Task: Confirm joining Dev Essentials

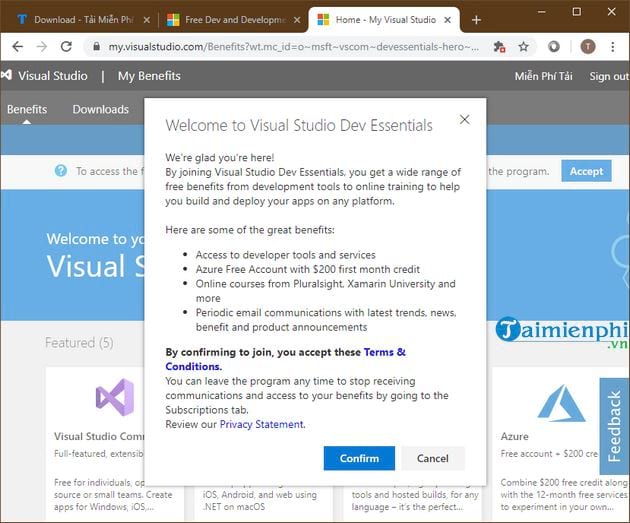Action: coord(359,458)
